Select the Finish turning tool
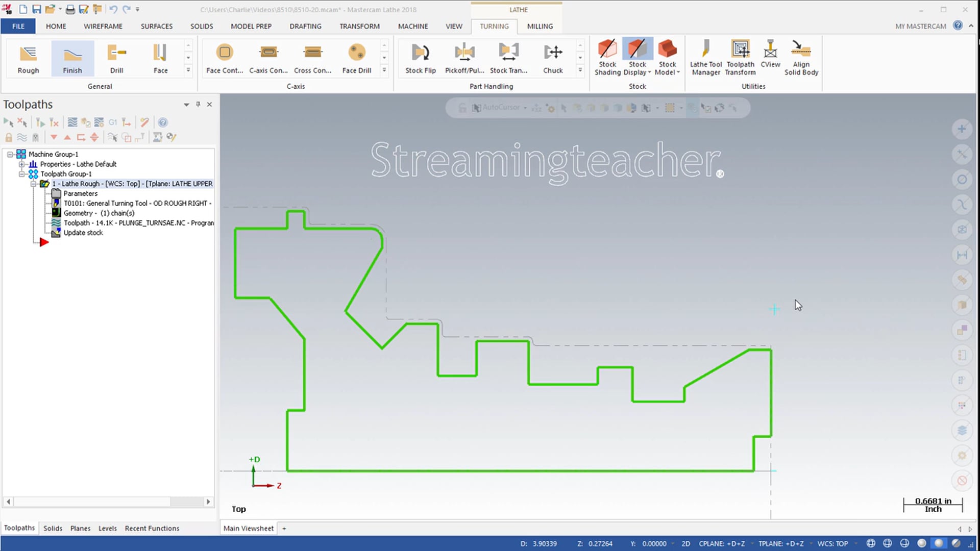980x551 pixels. (x=72, y=57)
